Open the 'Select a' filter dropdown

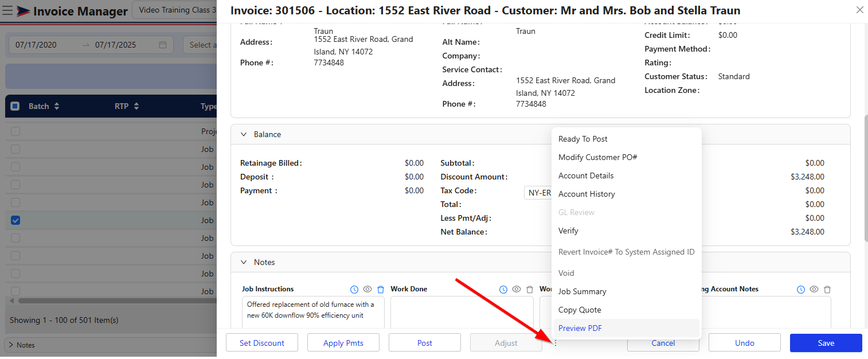tap(200, 45)
